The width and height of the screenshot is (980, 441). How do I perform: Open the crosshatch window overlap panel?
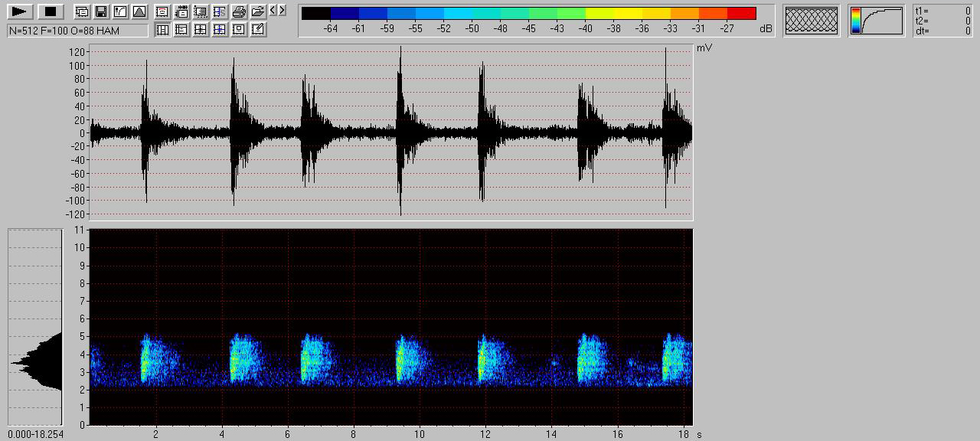click(x=812, y=21)
